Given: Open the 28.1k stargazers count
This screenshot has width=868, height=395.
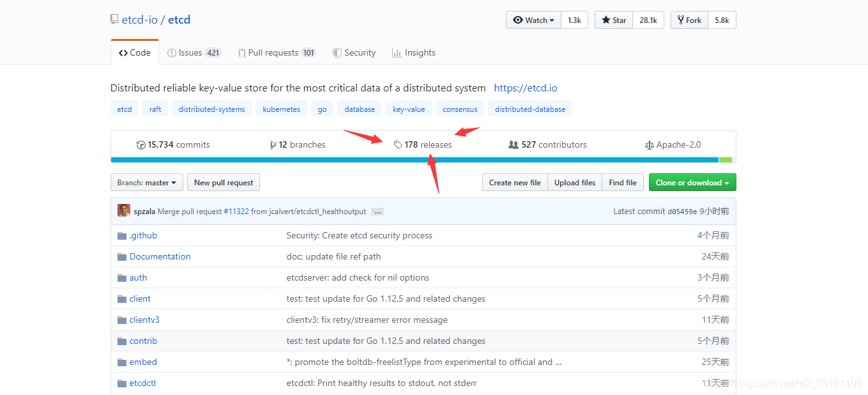Looking at the screenshot, I should (x=648, y=20).
